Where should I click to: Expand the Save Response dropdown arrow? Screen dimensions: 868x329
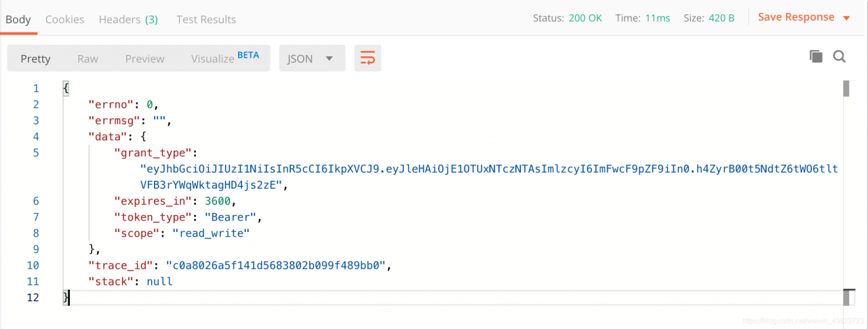coord(846,18)
